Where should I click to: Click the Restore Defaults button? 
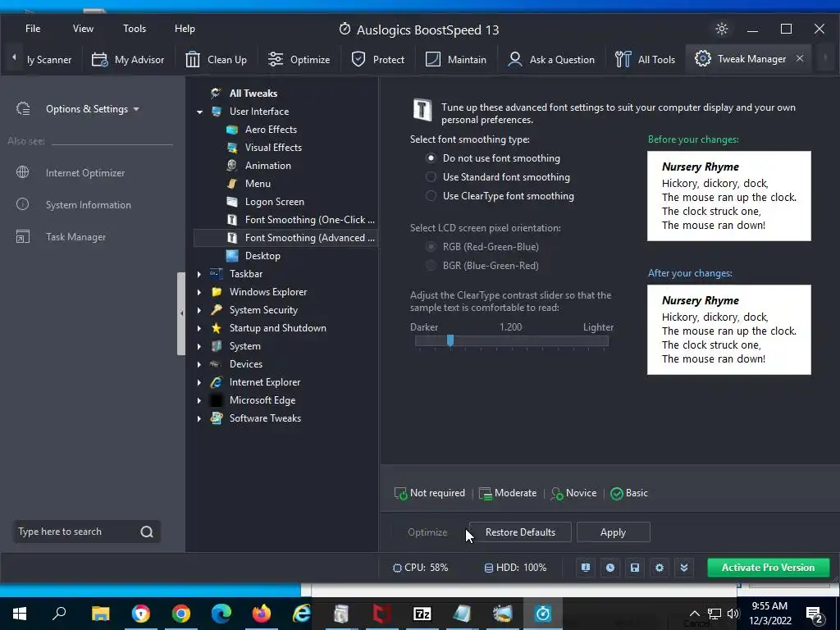click(520, 532)
